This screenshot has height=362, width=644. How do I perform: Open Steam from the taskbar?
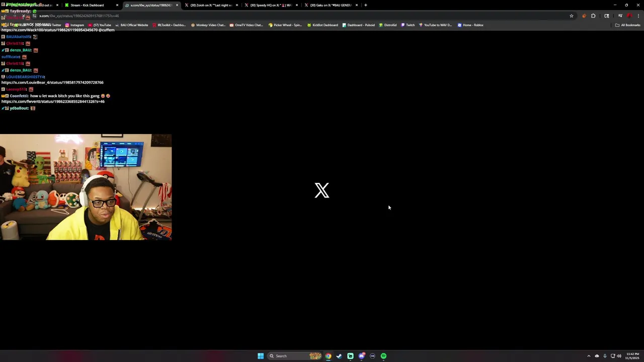pyautogui.click(x=339, y=356)
